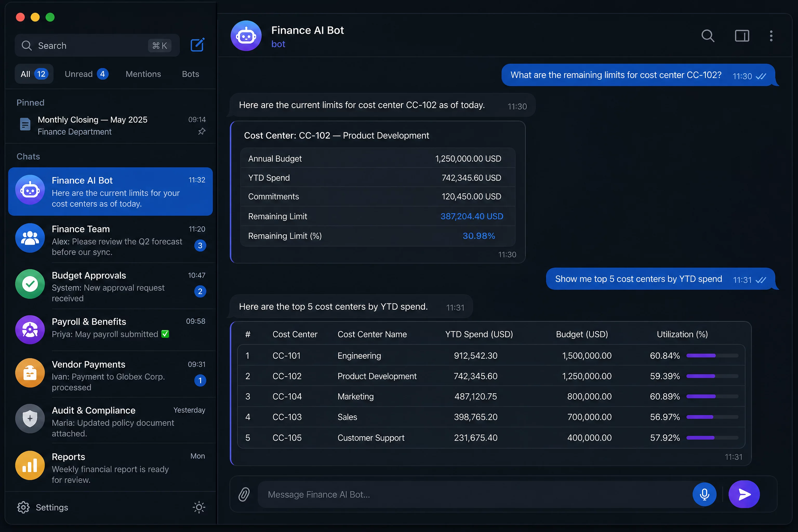This screenshot has height=532, width=798.
Task: Focus the Search input field
Action: pos(97,45)
